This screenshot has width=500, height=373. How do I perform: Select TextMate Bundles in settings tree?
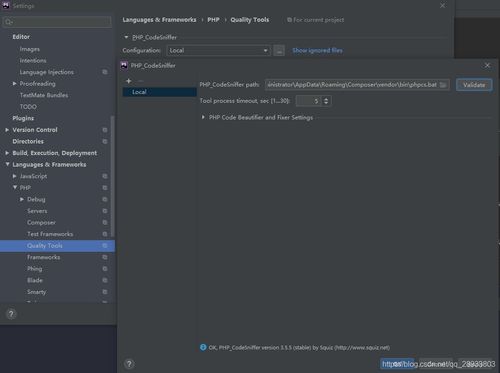[44, 95]
